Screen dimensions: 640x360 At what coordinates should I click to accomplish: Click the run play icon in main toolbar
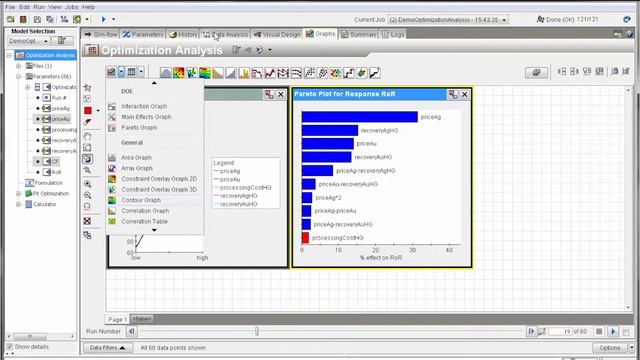(x=104, y=19)
